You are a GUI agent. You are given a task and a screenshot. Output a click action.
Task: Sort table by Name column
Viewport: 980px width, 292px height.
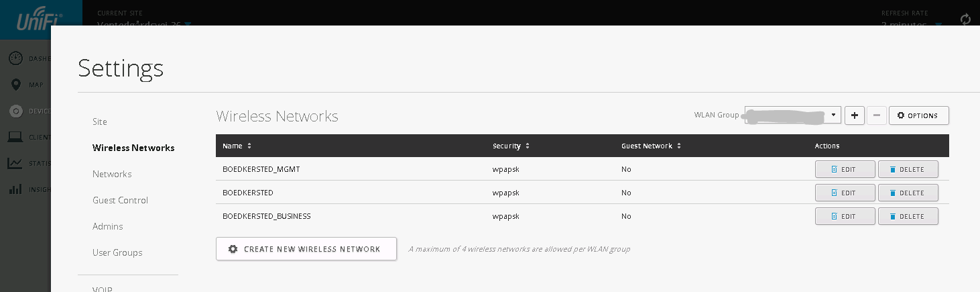click(237, 146)
